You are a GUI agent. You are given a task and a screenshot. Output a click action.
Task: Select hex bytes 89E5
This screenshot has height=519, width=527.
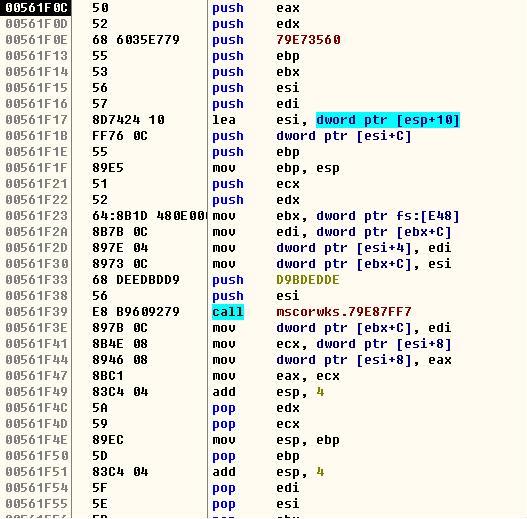108,168
